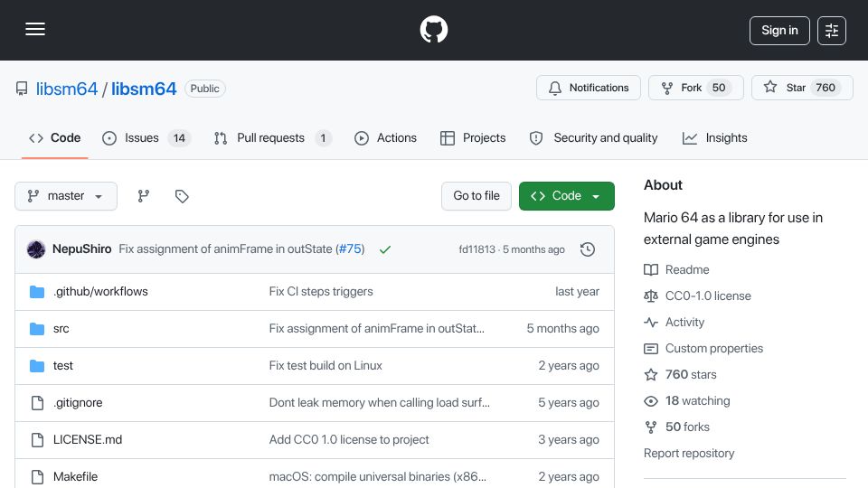Viewport: 868px width, 488px height.
Task: Expand the green Code dropdown
Action: click(x=566, y=196)
